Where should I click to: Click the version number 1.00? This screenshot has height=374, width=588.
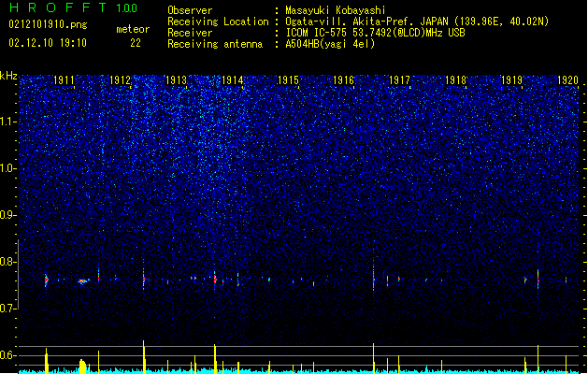pos(127,8)
